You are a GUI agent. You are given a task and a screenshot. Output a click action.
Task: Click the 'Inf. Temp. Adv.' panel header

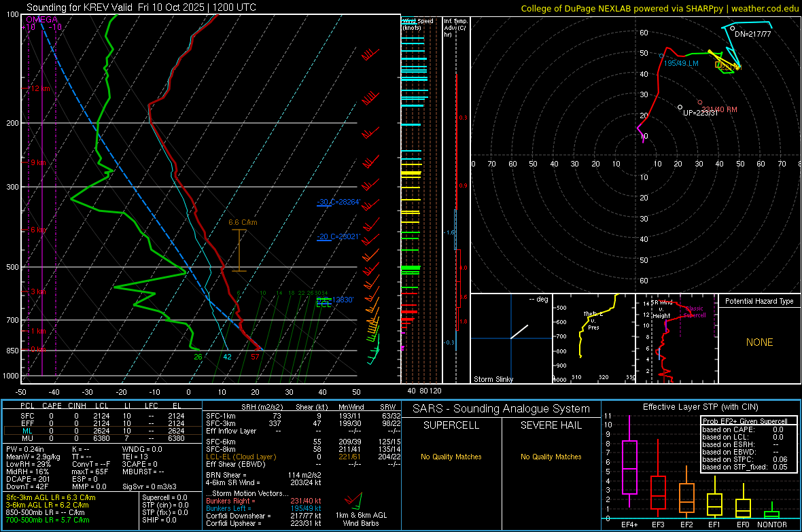[455, 28]
